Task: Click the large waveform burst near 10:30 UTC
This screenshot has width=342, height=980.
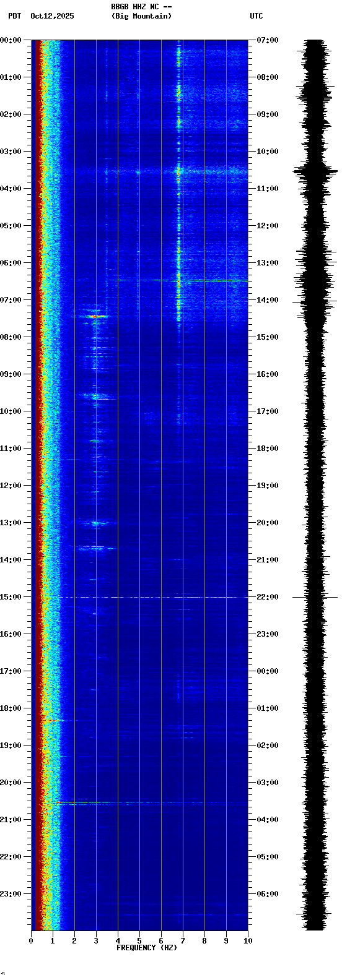Action: click(x=315, y=171)
